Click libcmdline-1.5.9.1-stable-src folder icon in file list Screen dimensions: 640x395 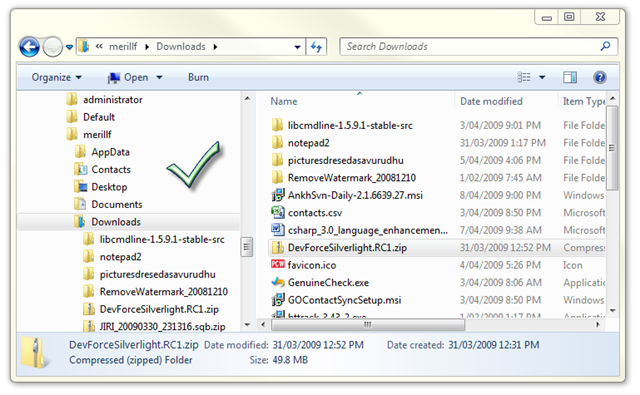(278, 125)
